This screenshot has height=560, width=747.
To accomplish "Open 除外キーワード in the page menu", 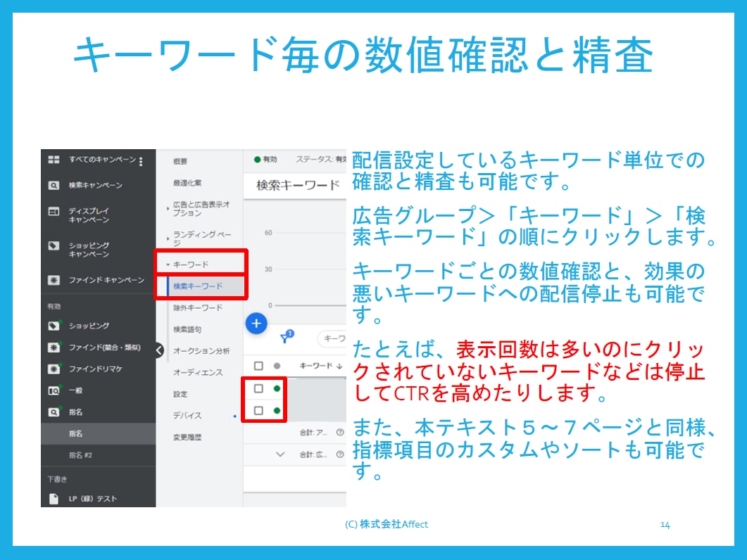I will (198, 308).
